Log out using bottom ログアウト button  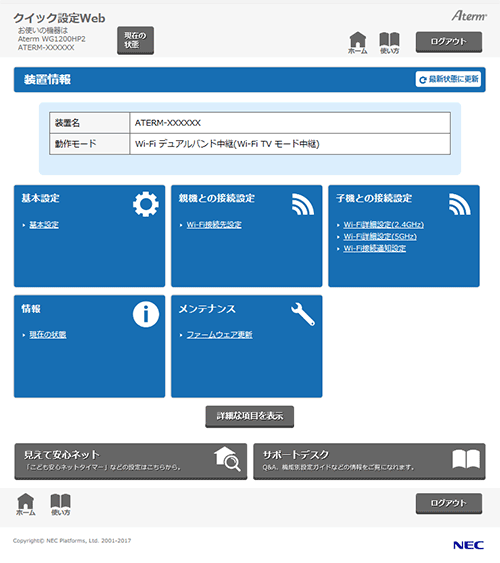pos(449,503)
